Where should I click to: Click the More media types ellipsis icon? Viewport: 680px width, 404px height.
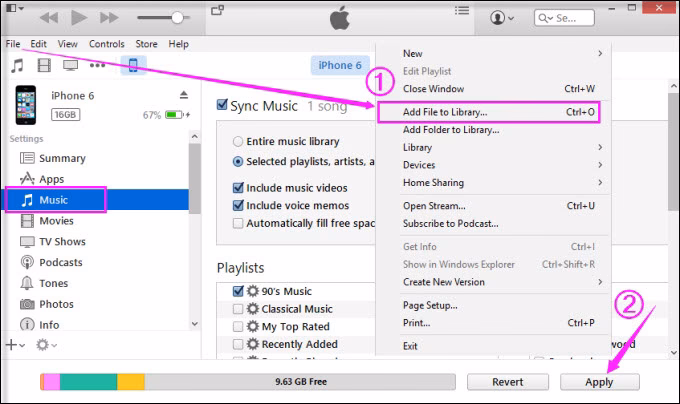97,65
